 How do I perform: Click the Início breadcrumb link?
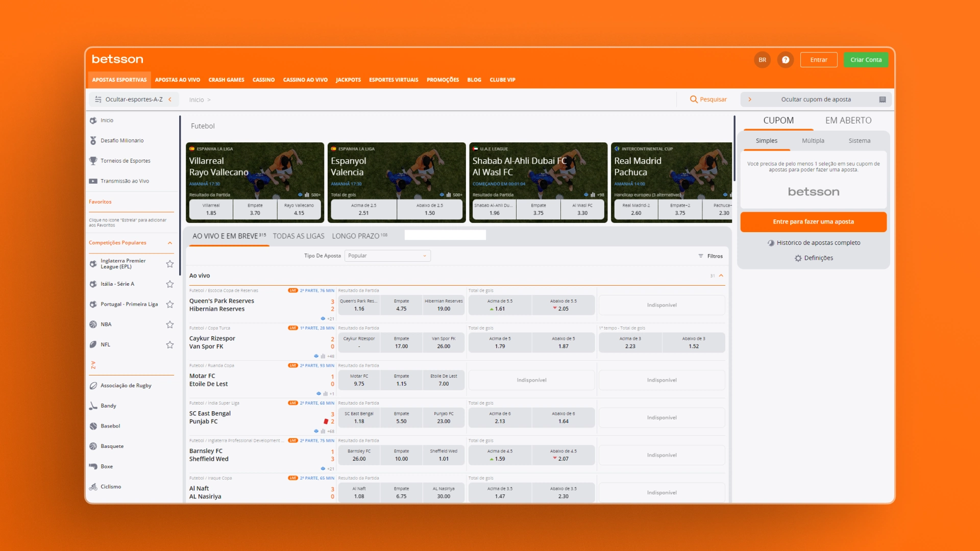(x=196, y=100)
